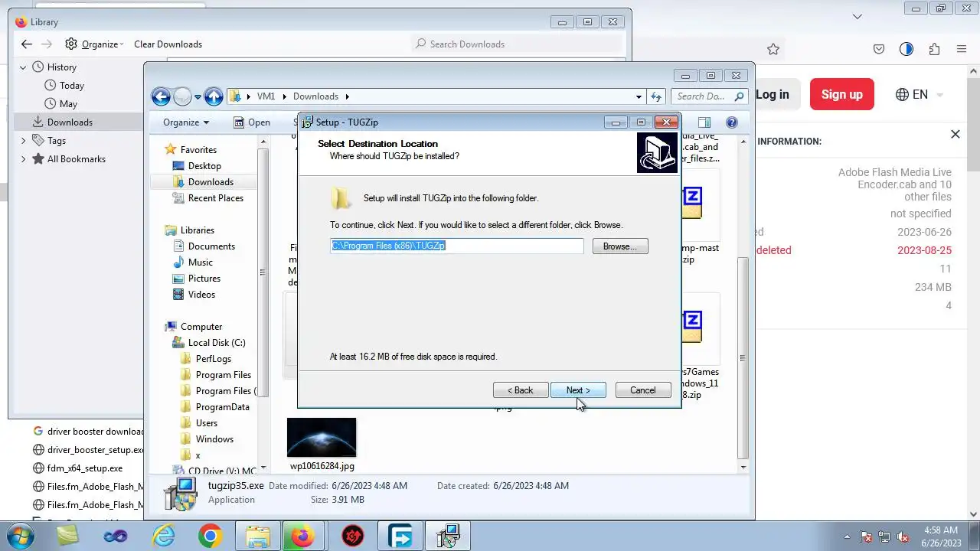
Task: Close the INFORMATION panel in Firefox
Action: (x=955, y=135)
